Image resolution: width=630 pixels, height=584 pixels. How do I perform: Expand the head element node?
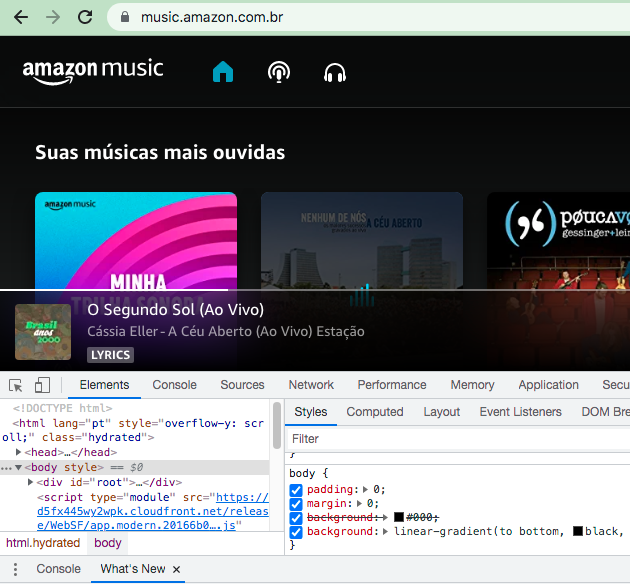(18, 452)
